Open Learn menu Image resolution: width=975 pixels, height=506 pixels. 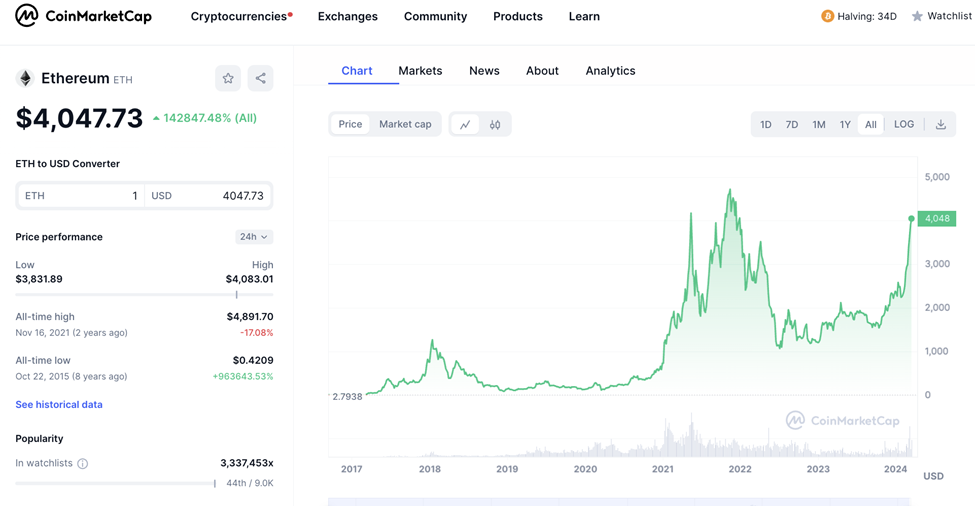[585, 16]
